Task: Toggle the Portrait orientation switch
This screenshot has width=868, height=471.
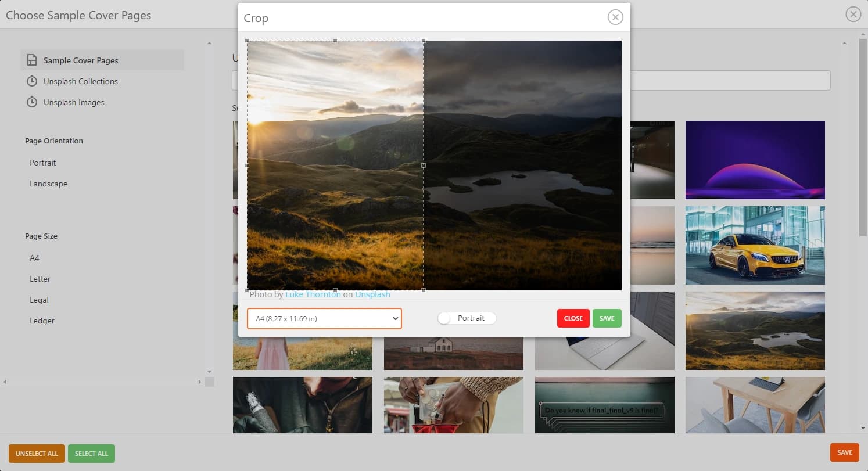Action: (x=446, y=318)
